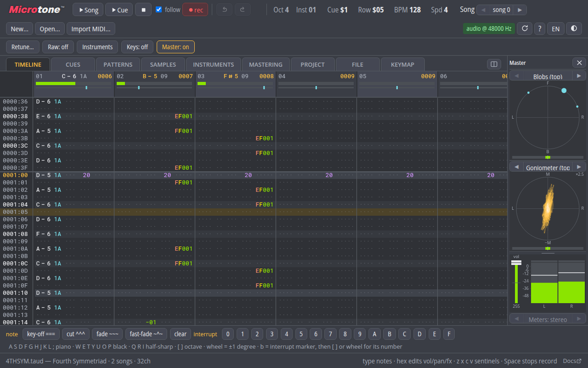Toggle Master: on panel
Viewport: 588px width, 368px height.
point(175,47)
